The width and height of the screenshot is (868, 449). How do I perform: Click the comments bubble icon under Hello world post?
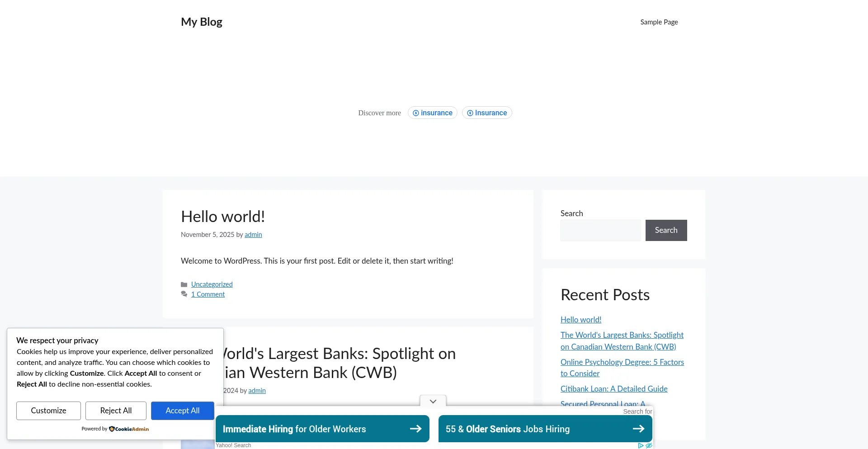(184, 294)
